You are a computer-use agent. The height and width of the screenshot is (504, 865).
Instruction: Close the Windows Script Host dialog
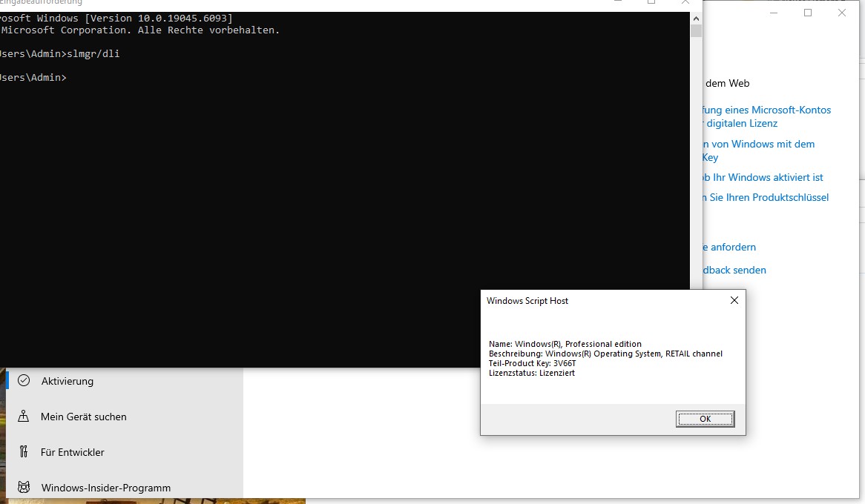pyautogui.click(x=734, y=300)
